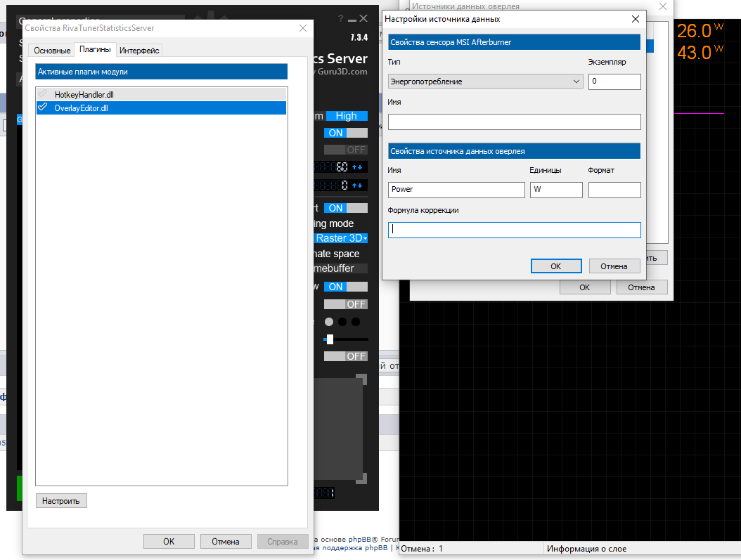Close the Настройки источника данных dialog
Image resolution: width=741 pixels, height=560 pixels.
tap(636, 19)
